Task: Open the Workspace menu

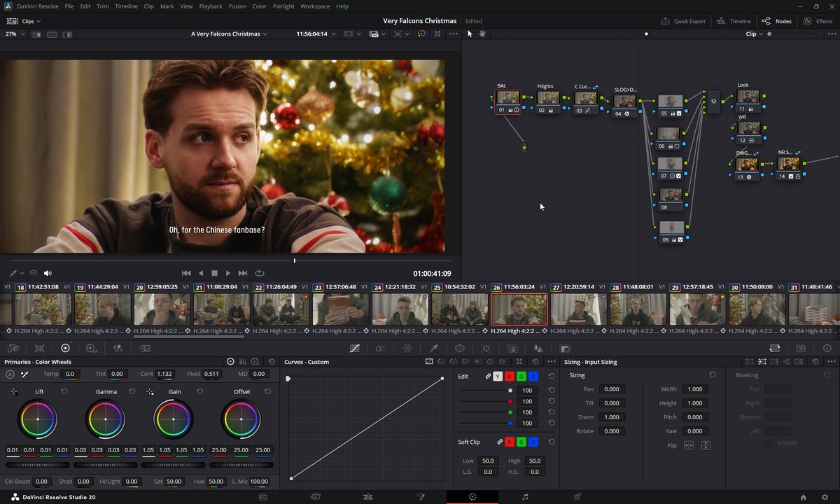Action: (315, 6)
